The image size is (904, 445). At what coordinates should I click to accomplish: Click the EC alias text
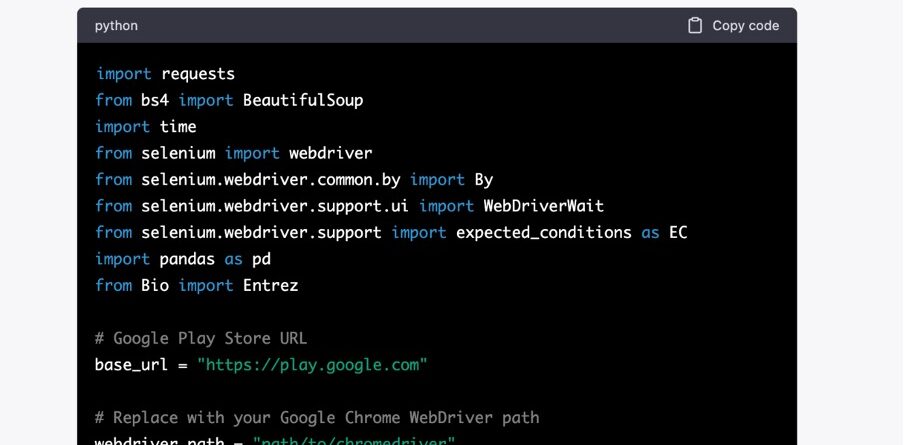coord(678,233)
